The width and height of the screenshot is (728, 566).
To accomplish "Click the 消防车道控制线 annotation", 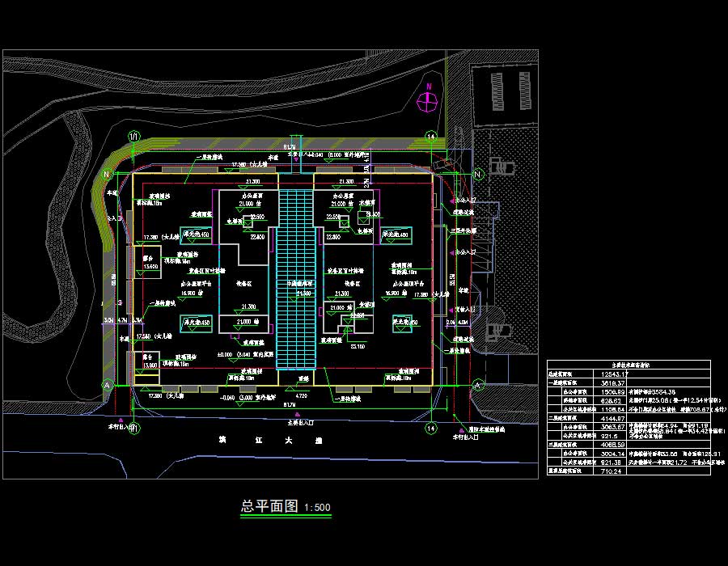I will tap(486, 429).
